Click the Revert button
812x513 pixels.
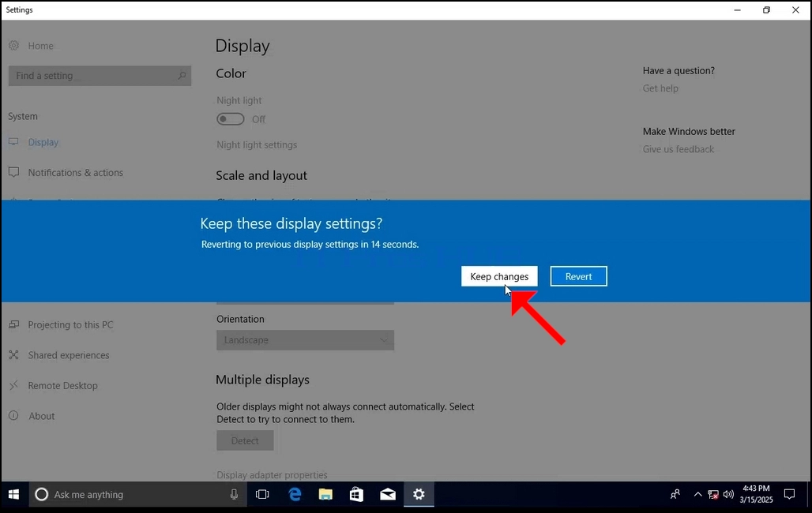(578, 276)
